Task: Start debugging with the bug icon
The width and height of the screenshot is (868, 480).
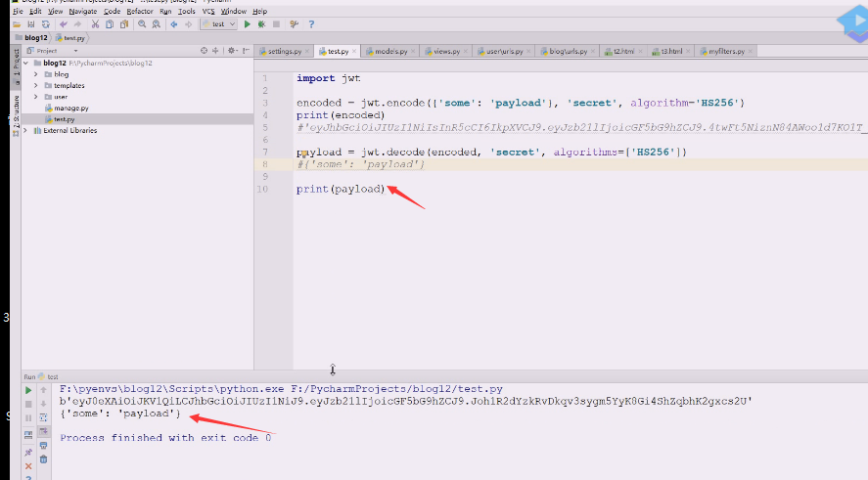Action: click(x=262, y=24)
